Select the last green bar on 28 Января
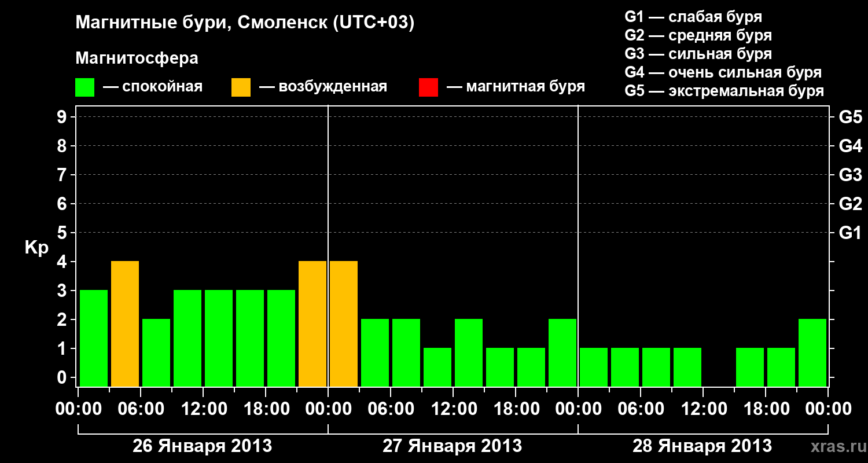Viewport: 868px width, 463px height. click(x=812, y=352)
